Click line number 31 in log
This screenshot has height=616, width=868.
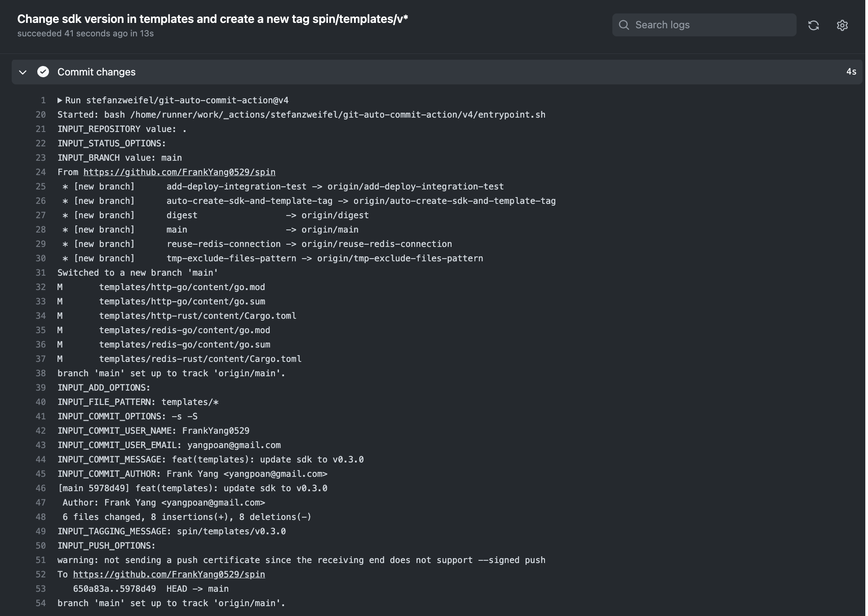(41, 273)
